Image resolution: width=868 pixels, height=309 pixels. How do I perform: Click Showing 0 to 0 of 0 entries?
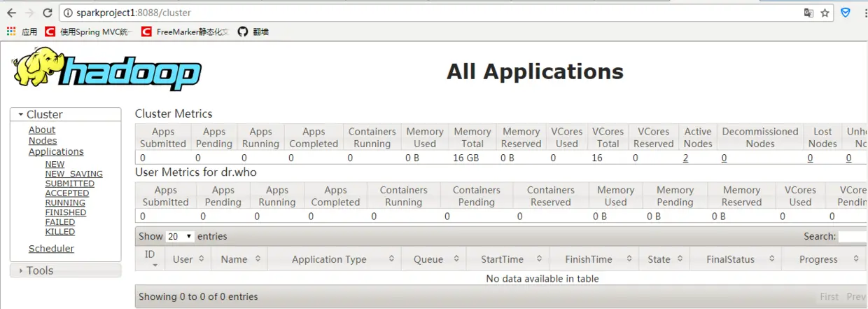tap(198, 296)
